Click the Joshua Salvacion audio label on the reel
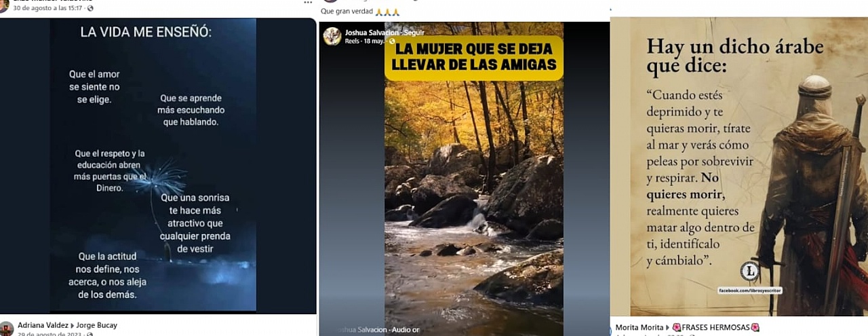Screen dimensions: 868x336 (x=378, y=330)
